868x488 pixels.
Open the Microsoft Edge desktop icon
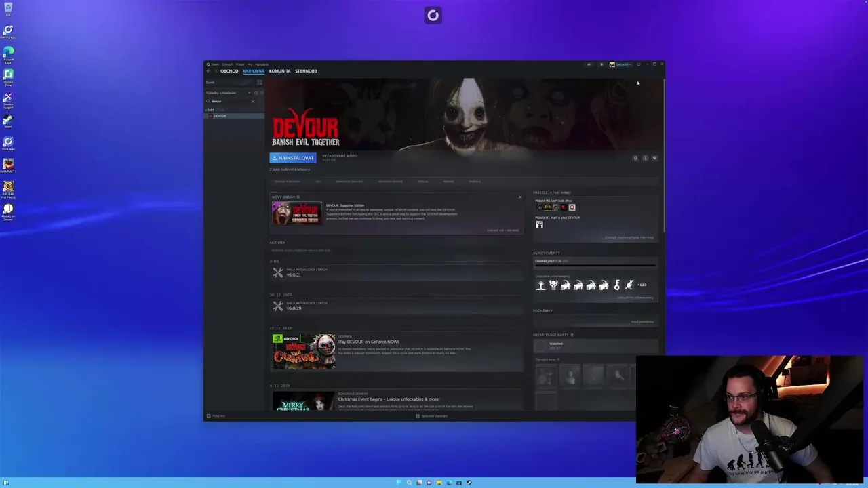[8, 54]
